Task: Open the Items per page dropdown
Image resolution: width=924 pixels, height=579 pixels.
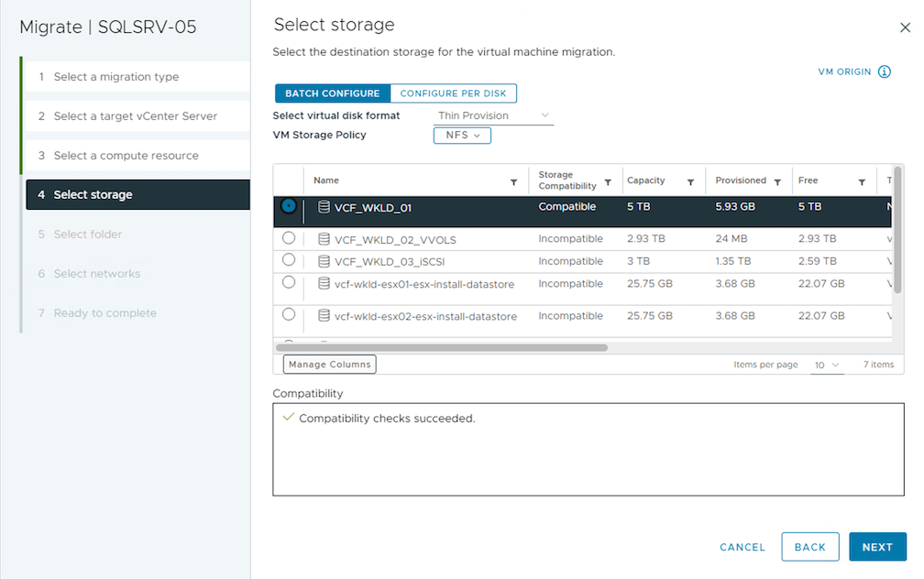Action: 827,365
